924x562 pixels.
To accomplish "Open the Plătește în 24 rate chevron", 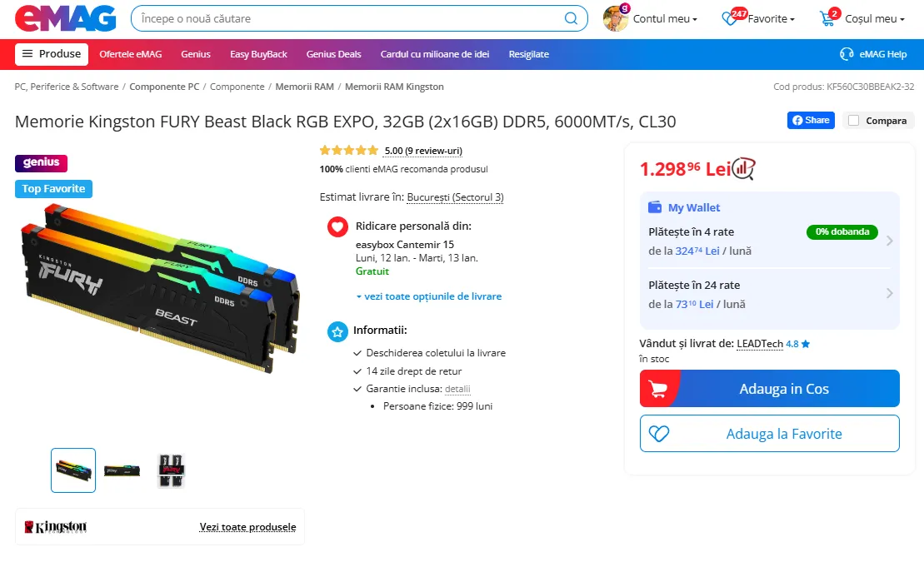I will [x=889, y=293].
